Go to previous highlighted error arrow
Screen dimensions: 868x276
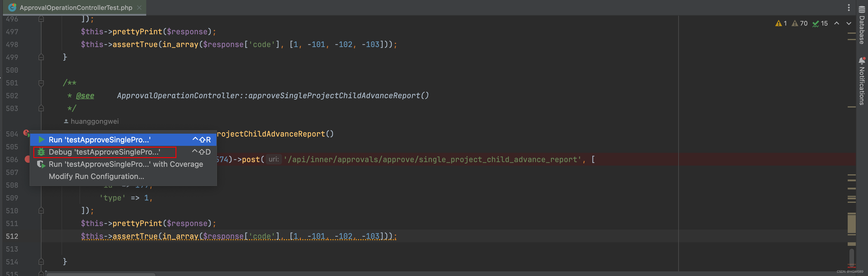click(836, 23)
